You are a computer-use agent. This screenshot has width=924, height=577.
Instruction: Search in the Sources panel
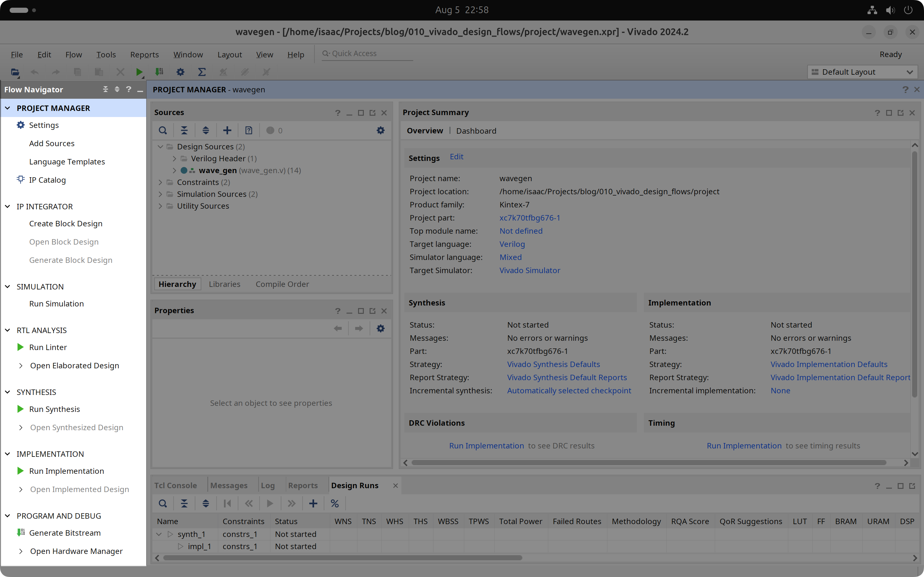click(163, 130)
